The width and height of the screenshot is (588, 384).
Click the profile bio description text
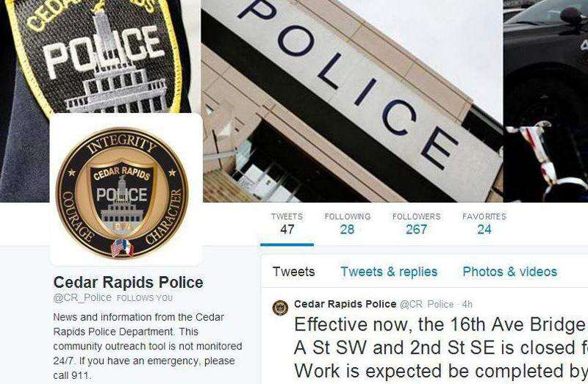click(x=148, y=346)
